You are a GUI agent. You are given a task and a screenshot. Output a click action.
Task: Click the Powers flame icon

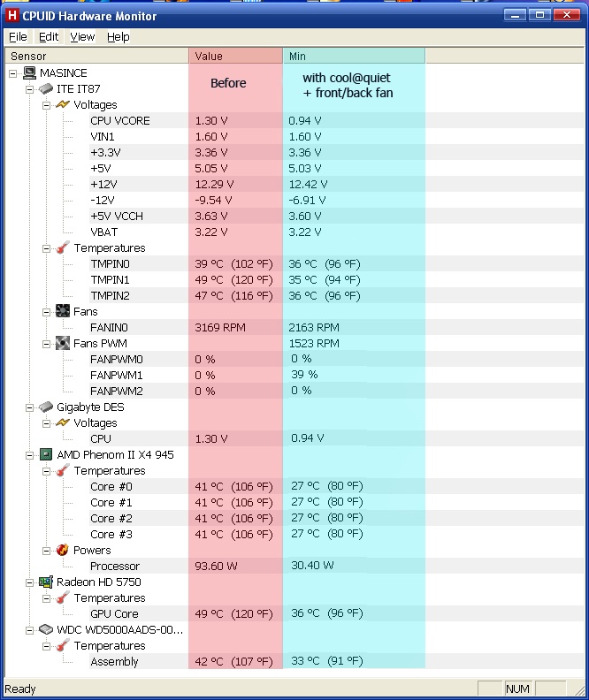pyautogui.click(x=63, y=550)
